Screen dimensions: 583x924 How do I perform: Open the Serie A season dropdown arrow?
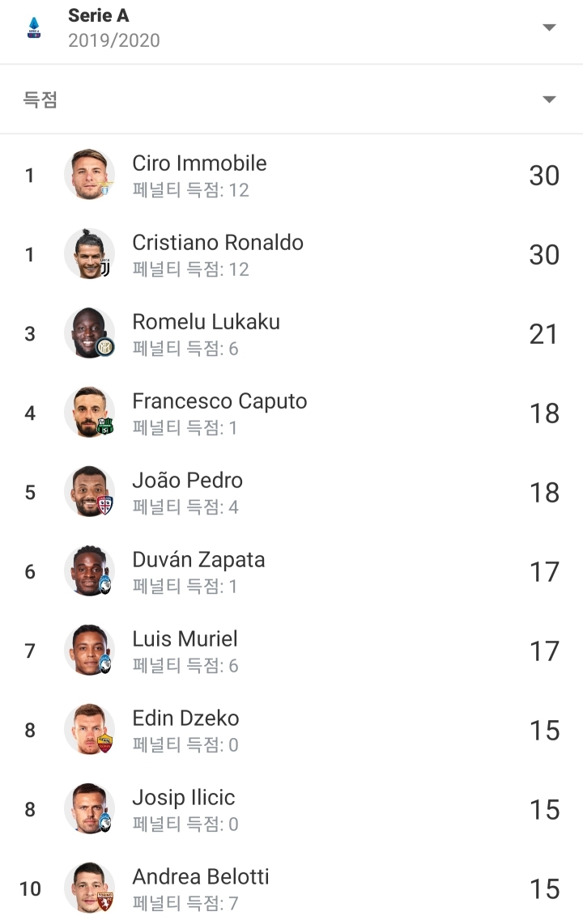pos(549,28)
